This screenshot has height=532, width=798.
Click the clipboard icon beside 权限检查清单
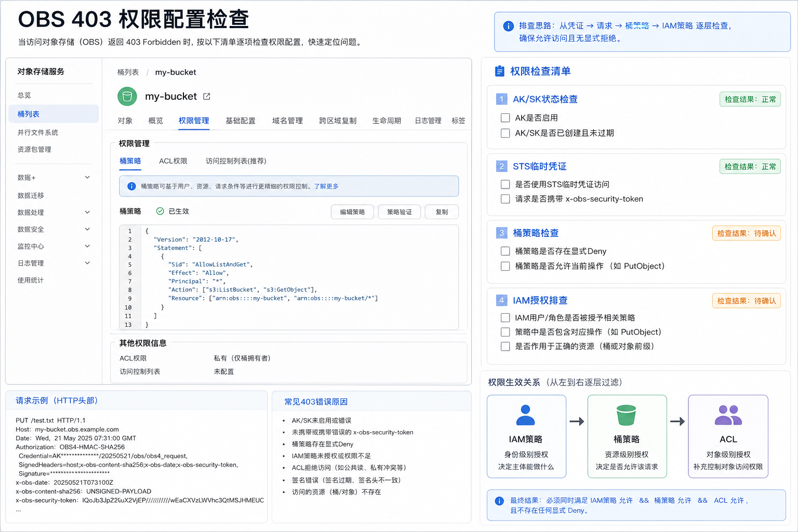click(x=500, y=71)
